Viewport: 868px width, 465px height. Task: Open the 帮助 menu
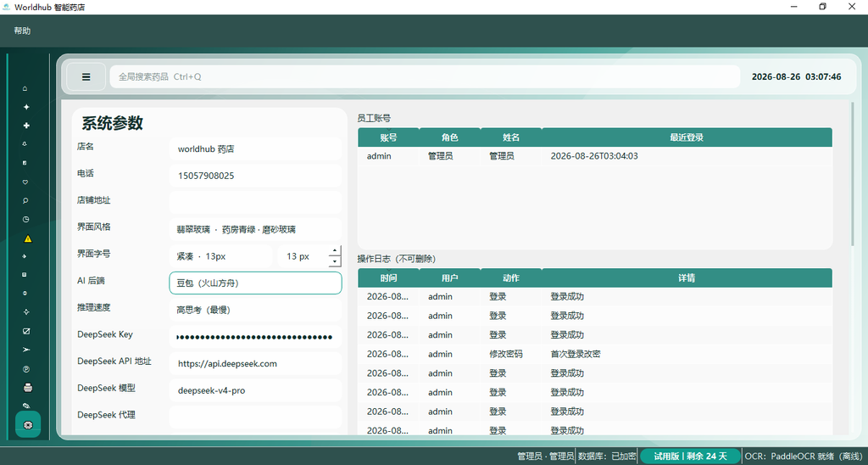pyautogui.click(x=22, y=31)
